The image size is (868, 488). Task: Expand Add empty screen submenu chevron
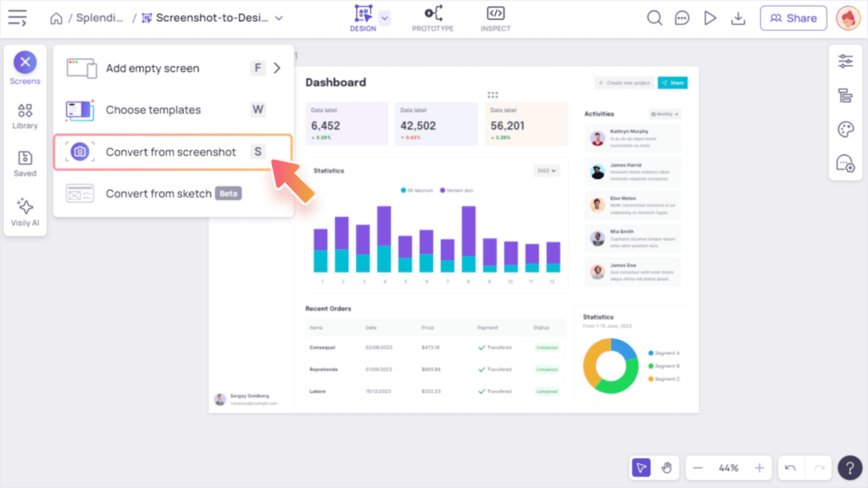tap(277, 68)
